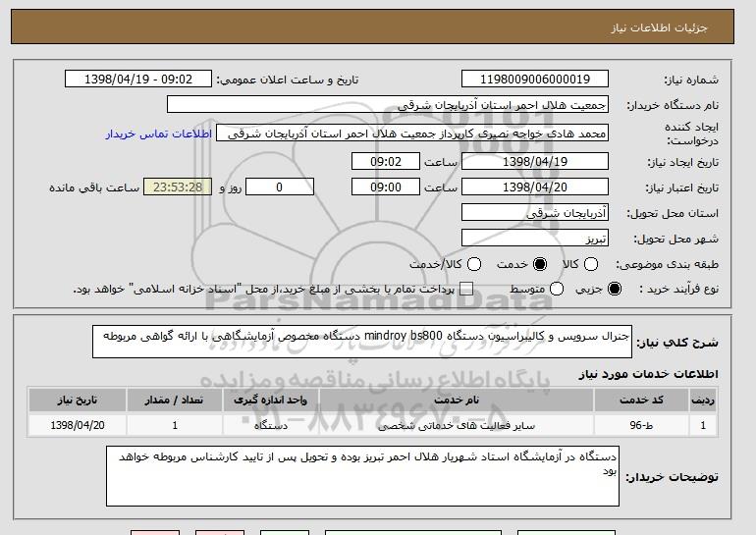The height and width of the screenshot is (535, 756).
Task: Click the طبقه بندی موضوعی label
Action: tap(667, 264)
